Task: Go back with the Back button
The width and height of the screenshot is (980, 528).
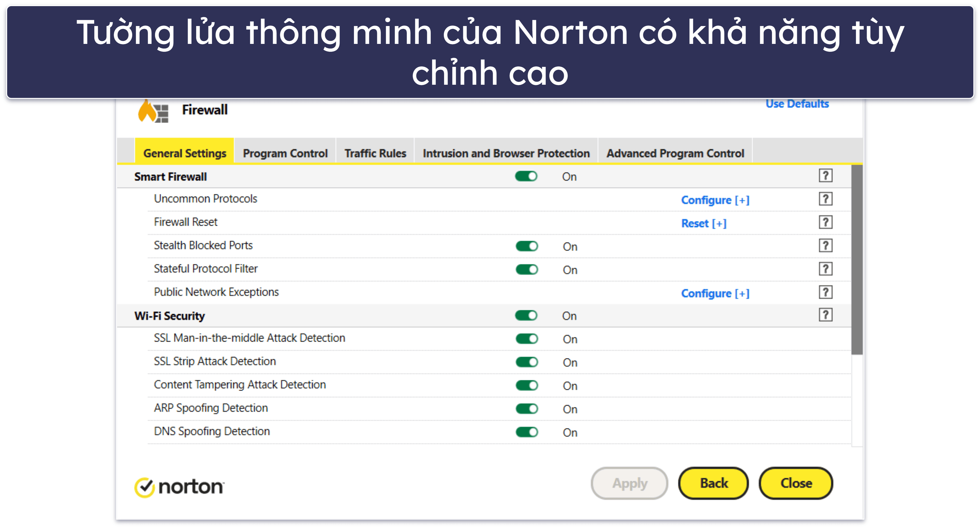Action: coord(714,483)
